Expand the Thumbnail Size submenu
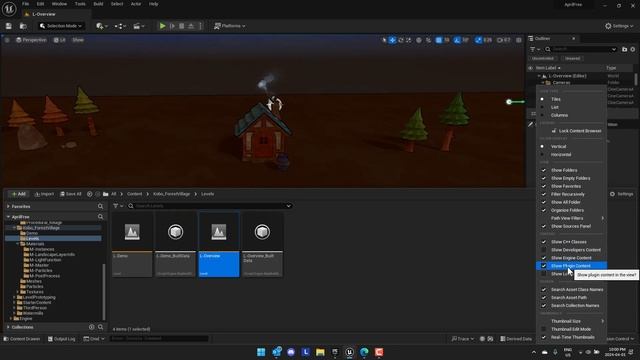The width and height of the screenshot is (640, 360). (571, 321)
